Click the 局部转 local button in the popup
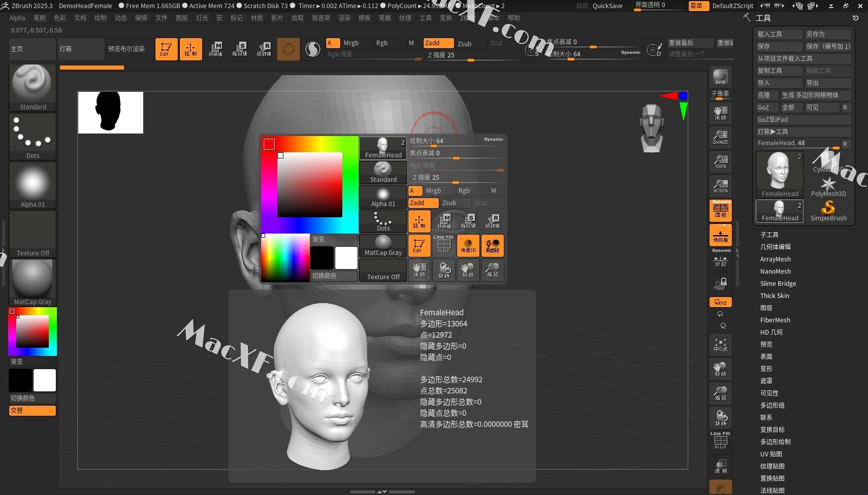 (x=492, y=246)
